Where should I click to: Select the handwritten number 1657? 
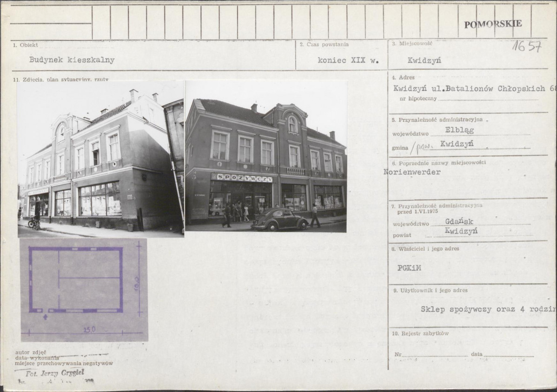(527, 46)
